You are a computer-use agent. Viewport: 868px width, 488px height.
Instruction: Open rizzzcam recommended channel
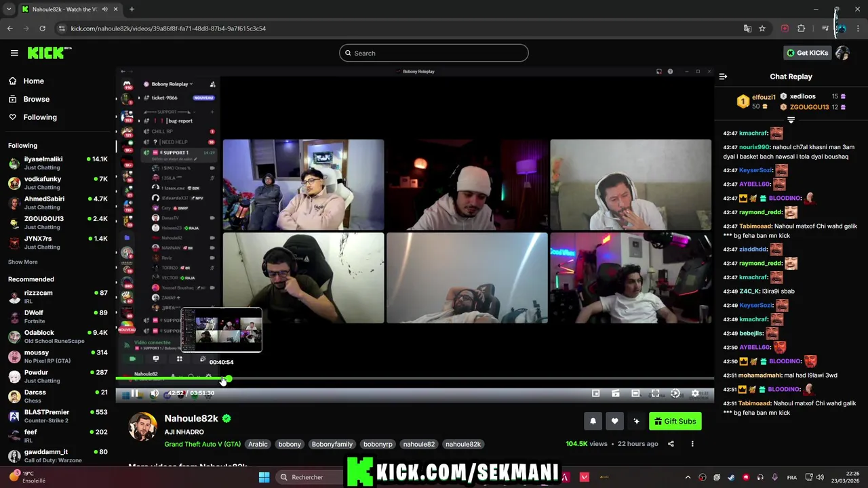[x=58, y=297]
